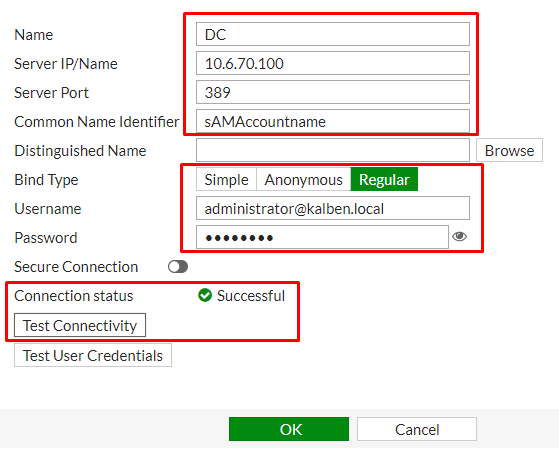Screen dimensions: 559x457
Task: Click the empty Distinguished Name field
Action: point(333,150)
